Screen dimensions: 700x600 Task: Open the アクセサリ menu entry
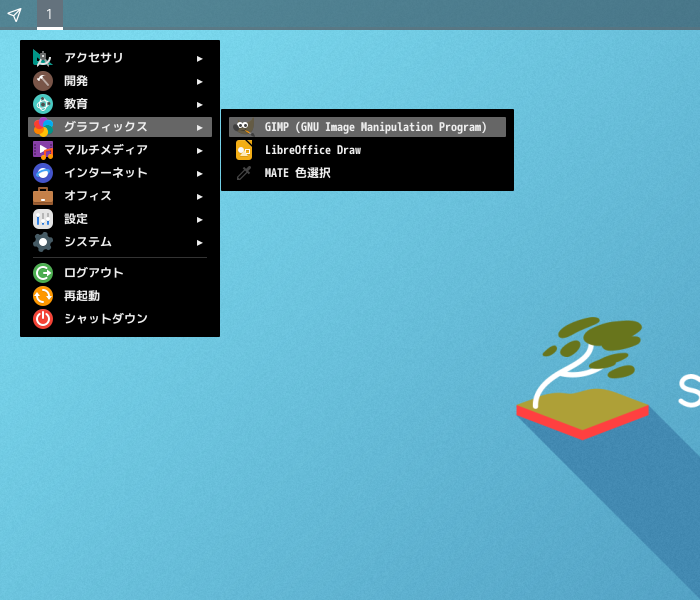pyautogui.click(x=120, y=58)
